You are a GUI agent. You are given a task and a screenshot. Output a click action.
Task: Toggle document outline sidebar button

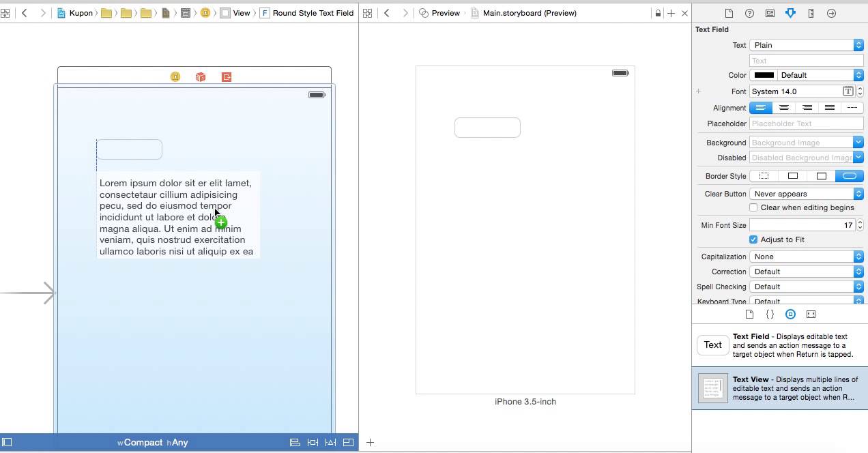[x=7, y=442]
